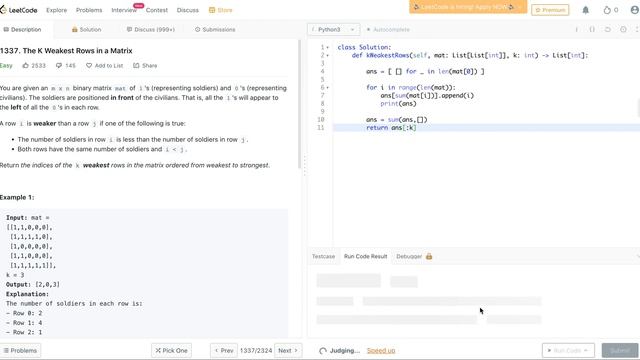The width and height of the screenshot is (640, 360).
Task: Open the editor settings icon
Action: (623, 29)
